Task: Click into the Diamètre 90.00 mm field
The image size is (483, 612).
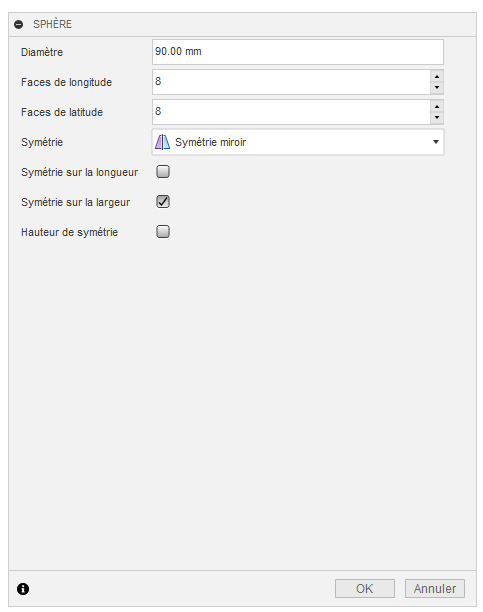Action: [298, 52]
